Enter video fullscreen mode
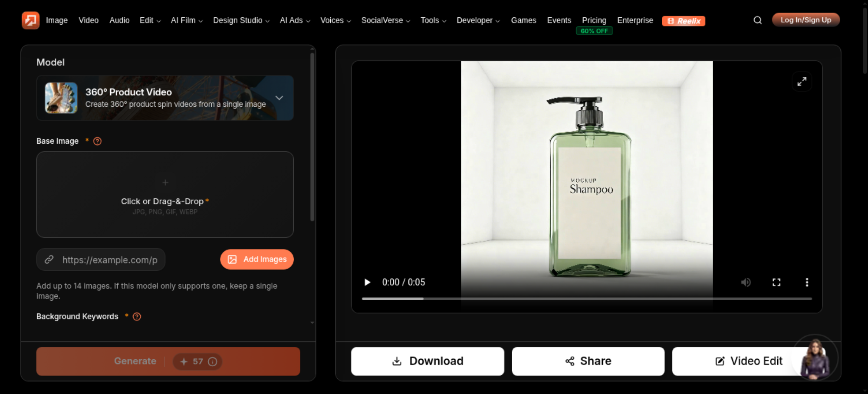 tap(776, 282)
